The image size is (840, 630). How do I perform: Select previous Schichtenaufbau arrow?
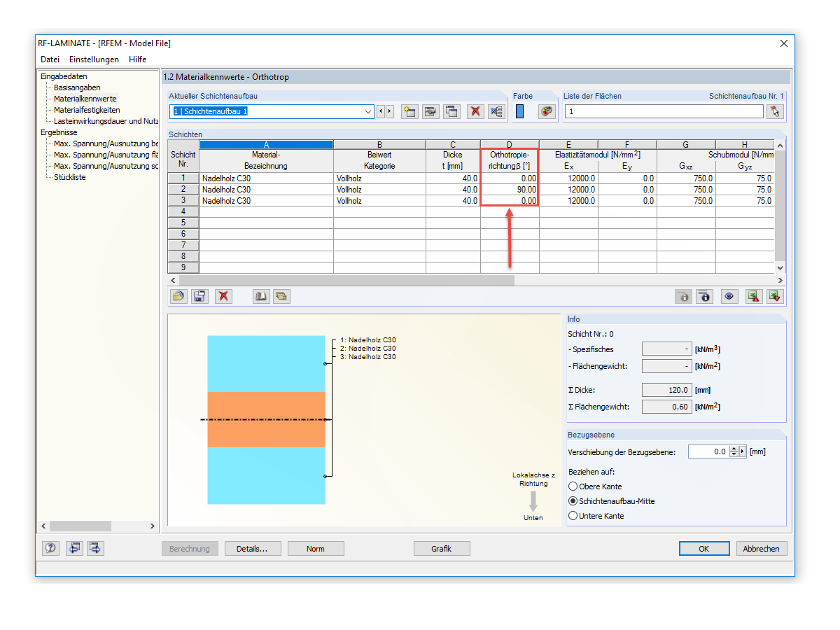point(381,111)
